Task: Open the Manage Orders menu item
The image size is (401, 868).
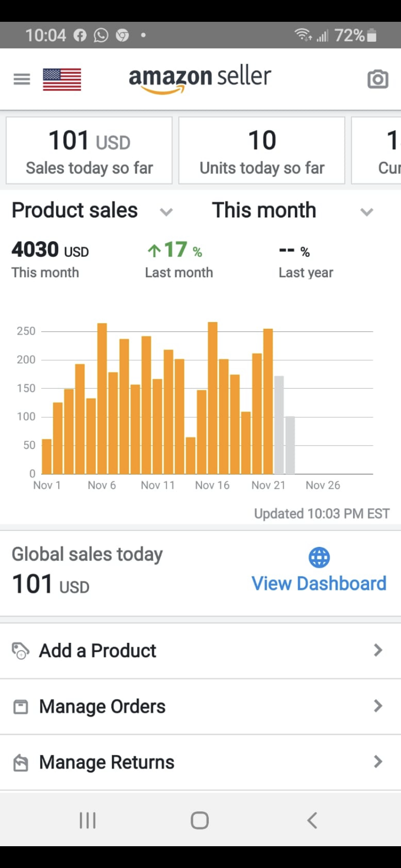Action: click(x=102, y=707)
